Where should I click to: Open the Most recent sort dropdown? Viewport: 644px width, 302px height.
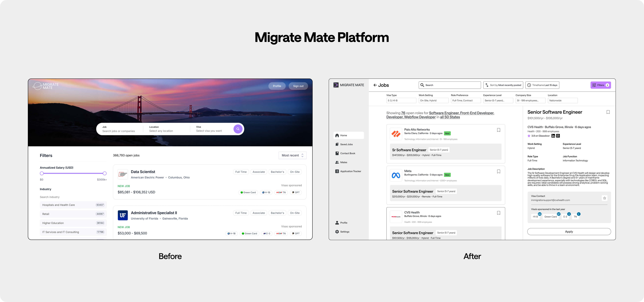pos(292,155)
